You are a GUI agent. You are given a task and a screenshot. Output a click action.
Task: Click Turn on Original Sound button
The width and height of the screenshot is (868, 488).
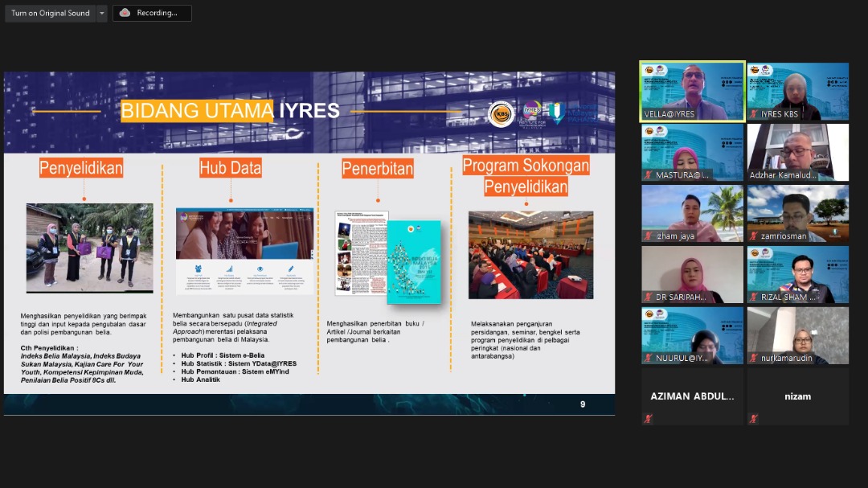(x=50, y=14)
